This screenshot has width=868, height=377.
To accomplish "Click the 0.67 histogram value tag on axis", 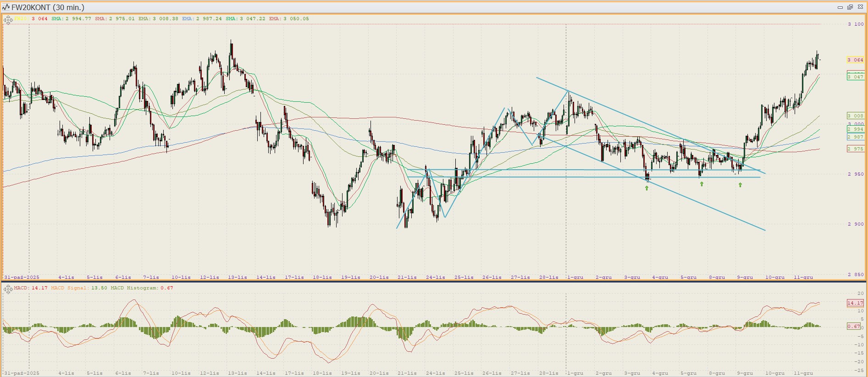I will click(x=854, y=326).
